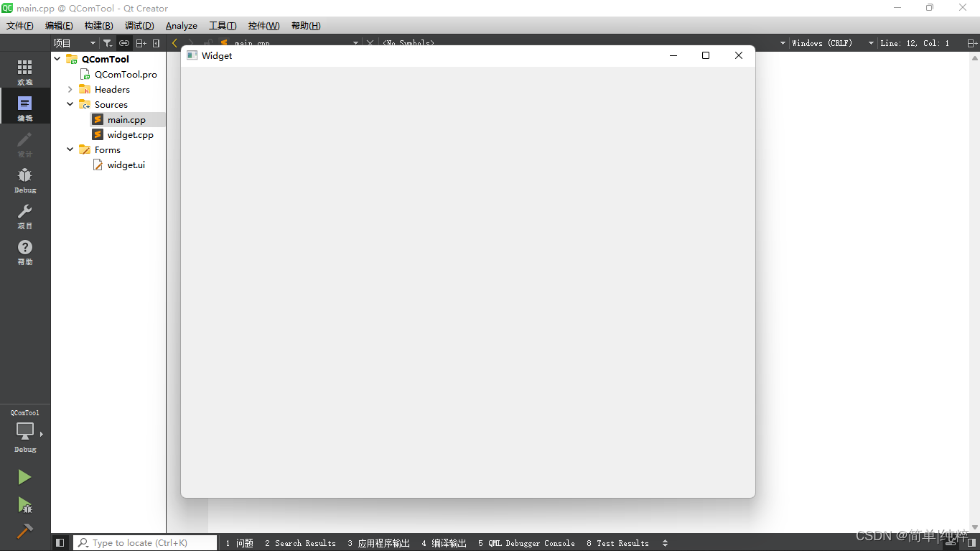
Task: Open the 工具(T) menu
Action: [223, 25]
